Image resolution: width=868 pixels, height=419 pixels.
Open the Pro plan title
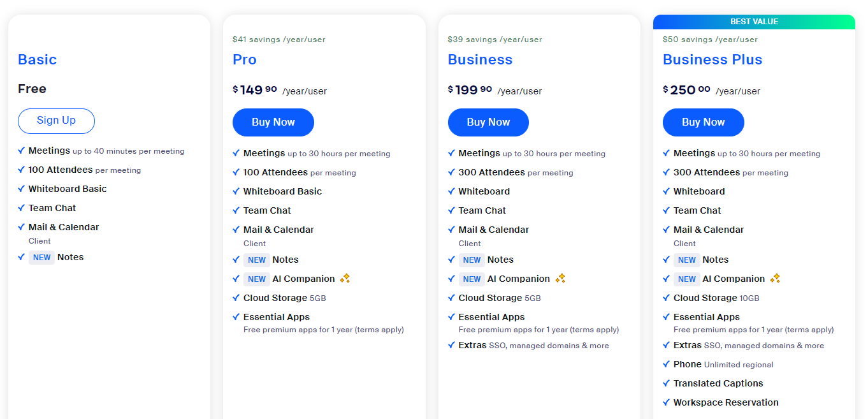tap(245, 60)
